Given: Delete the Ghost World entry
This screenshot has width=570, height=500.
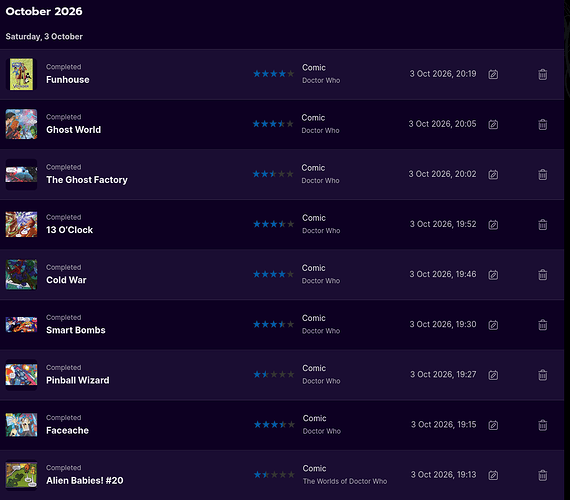Looking at the screenshot, I should 542,125.
